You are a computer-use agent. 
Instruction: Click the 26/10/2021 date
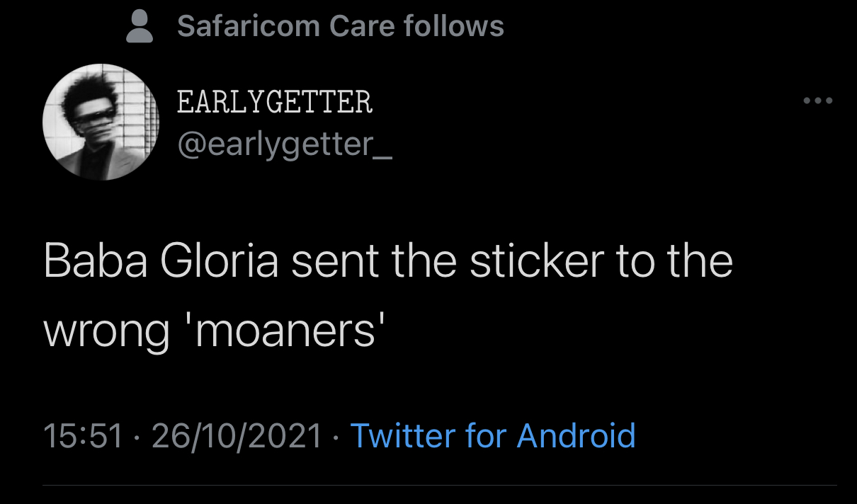tap(237, 435)
